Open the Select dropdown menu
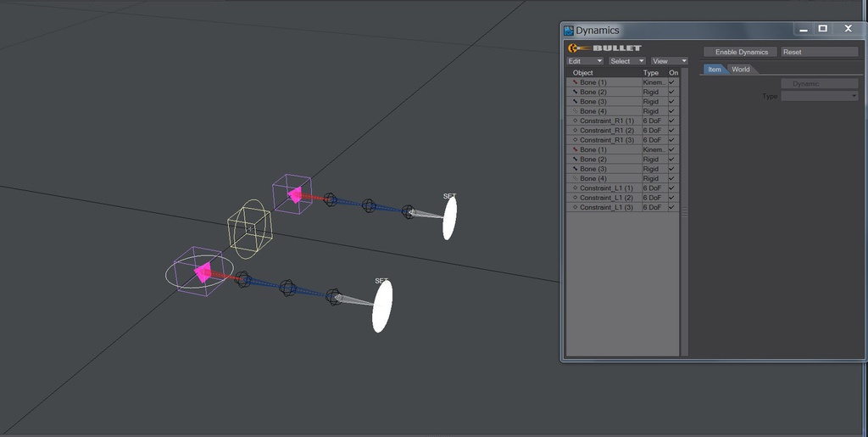The height and width of the screenshot is (437, 868). [627, 61]
